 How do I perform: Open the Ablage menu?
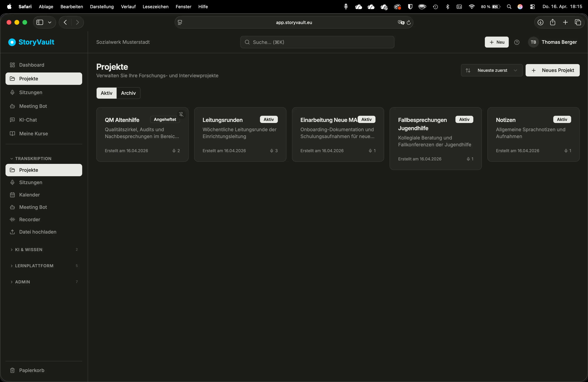[46, 7]
